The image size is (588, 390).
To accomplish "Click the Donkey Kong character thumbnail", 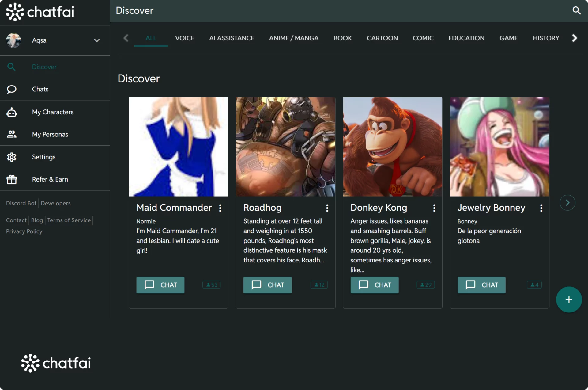I will coord(392,147).
